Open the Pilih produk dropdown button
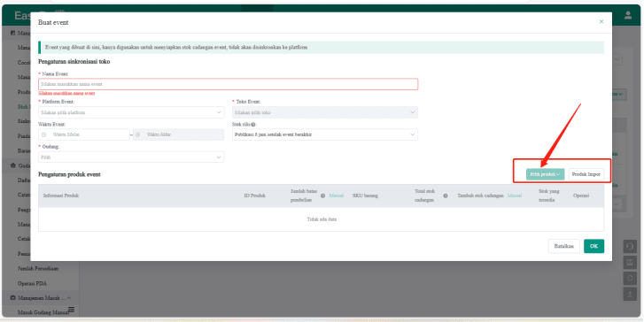This screenshot has height=322, width=644. (x=545, y=174)
